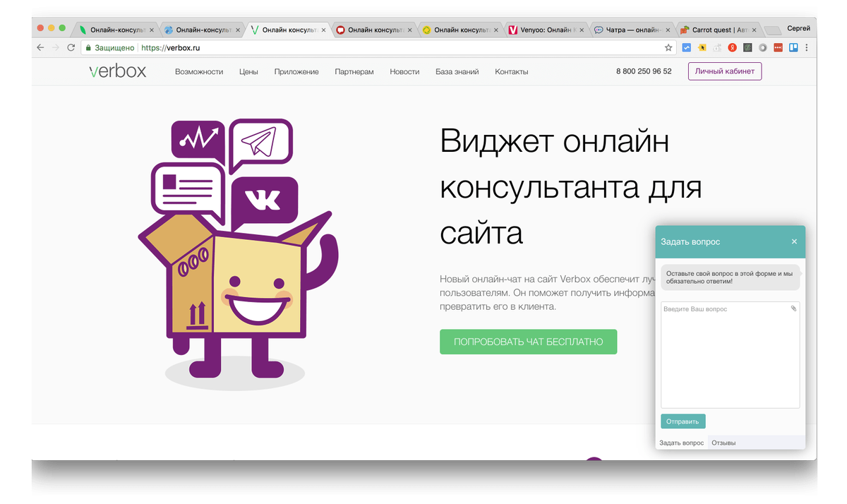Switch to tab with green leaf favicon
Screen dimensions: 847x504
coord(116,30)
